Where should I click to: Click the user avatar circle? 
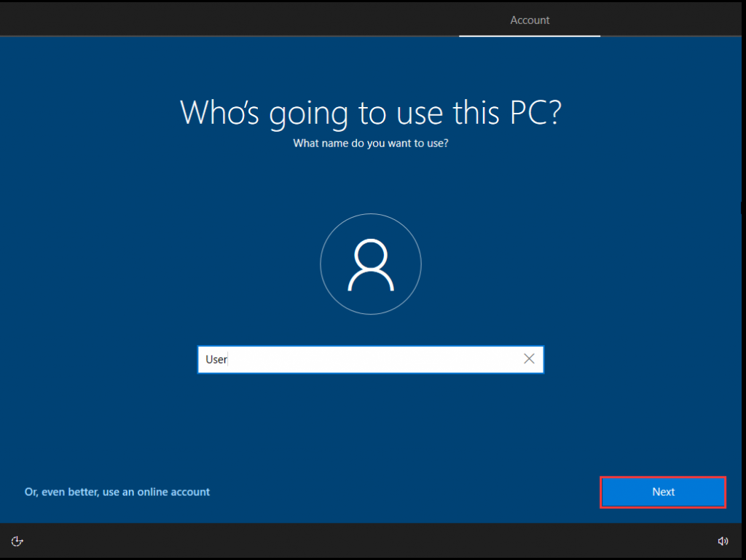(371, 264)
